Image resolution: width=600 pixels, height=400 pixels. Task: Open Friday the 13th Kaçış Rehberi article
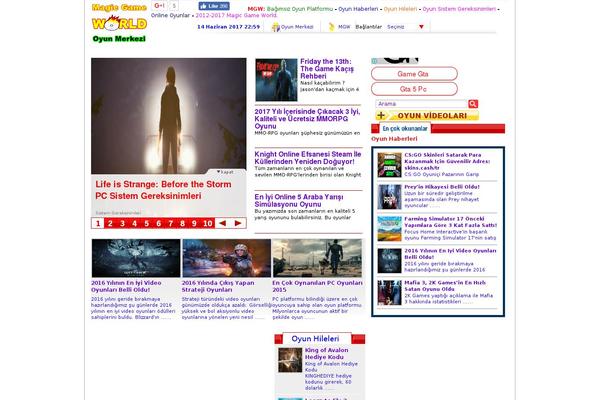pos(327,69)
